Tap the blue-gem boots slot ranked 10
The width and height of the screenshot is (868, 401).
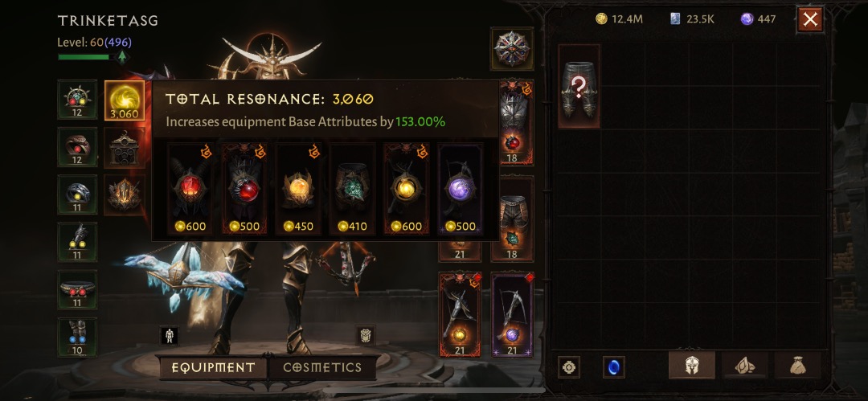(77, 338)
